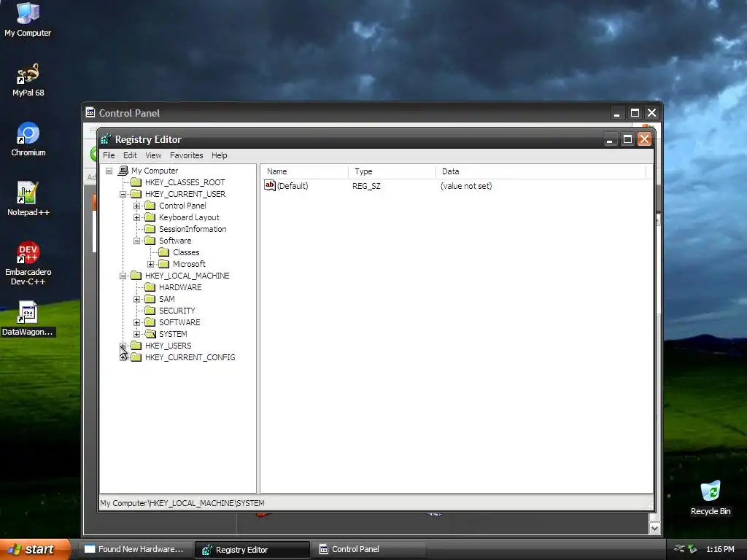Expand the SAM key
The width and height of the screenshot is (747, 560).
coord(136,299)
